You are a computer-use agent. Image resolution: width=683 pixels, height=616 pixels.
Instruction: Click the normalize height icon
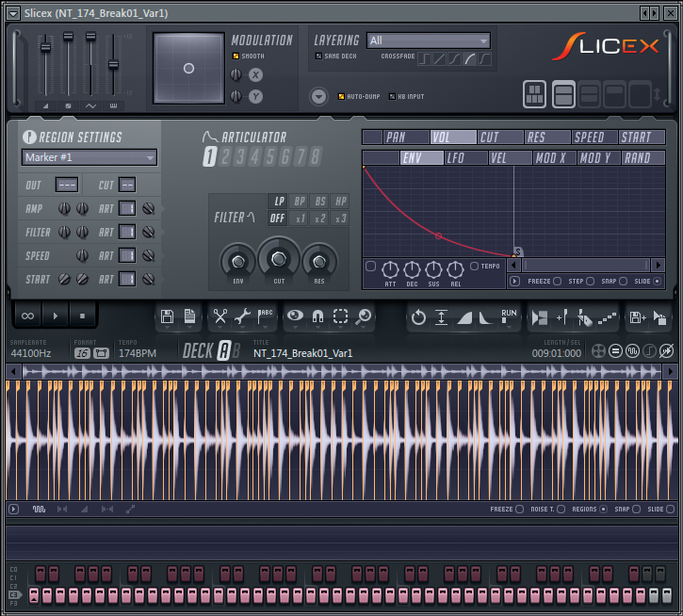click(x=441, y=317)
